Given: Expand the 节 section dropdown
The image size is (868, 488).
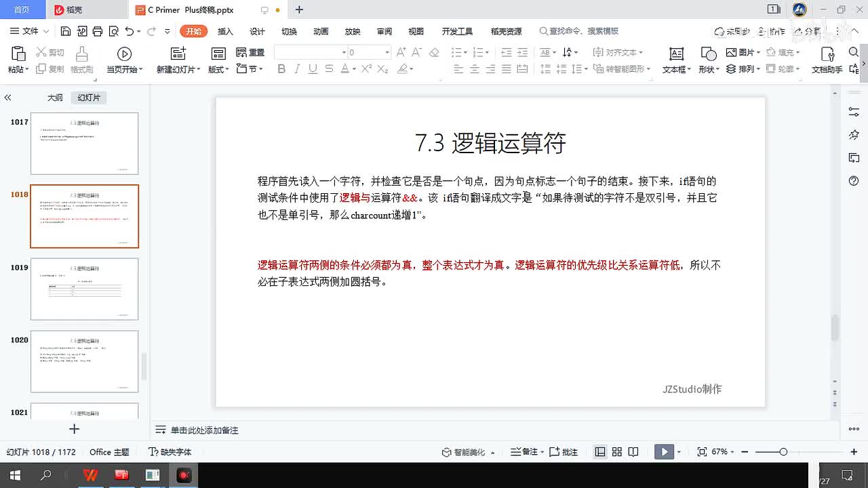Looking at the screenshot, I should click(x=250, y=69).
